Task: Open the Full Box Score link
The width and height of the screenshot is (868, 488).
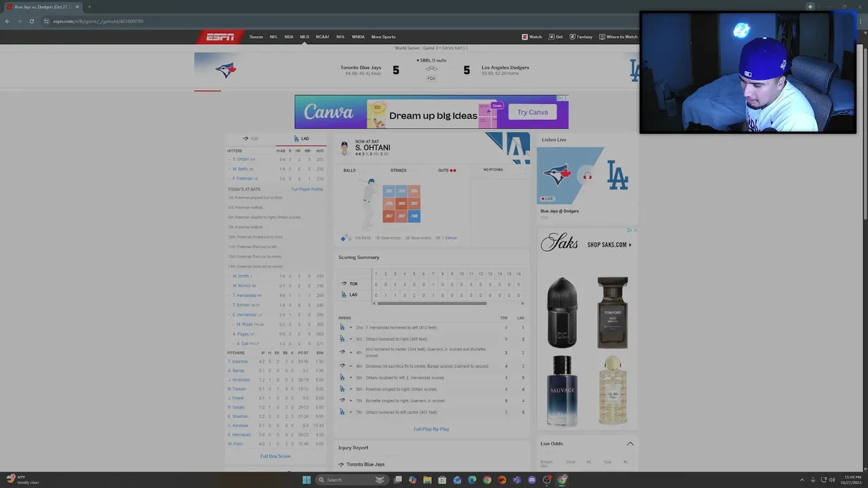Action: coord(275,456)
